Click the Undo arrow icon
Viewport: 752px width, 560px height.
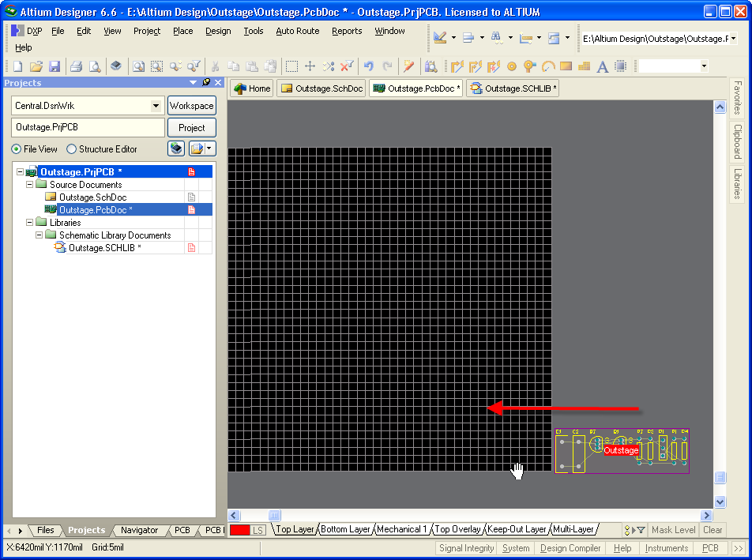pos(368,66)
